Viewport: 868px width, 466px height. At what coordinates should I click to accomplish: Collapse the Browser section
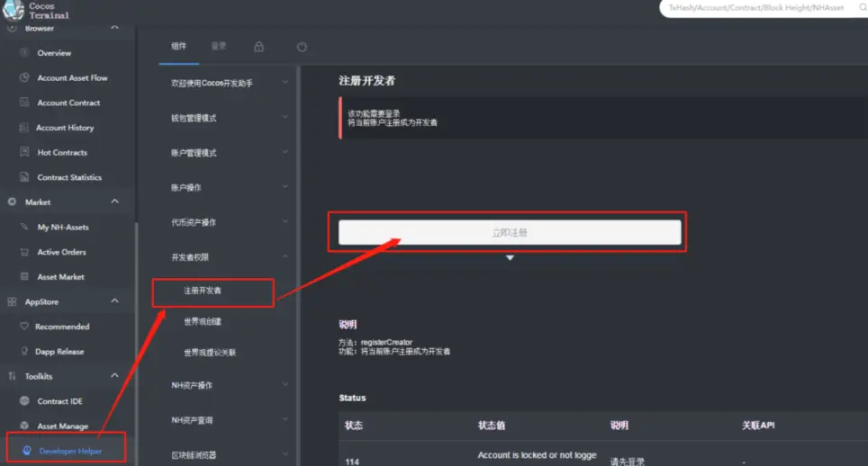pyautogui.click(x=114, y=27)
